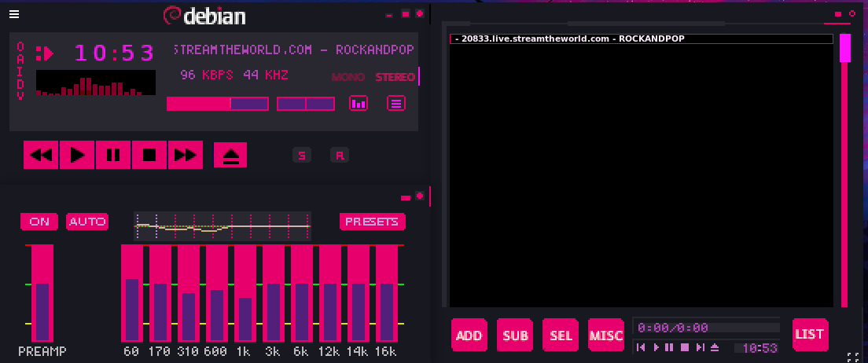Open visualization menu with clutterbar V
Image resolution: width=868 pixels, height=363 pixels.
pos(20,96)
